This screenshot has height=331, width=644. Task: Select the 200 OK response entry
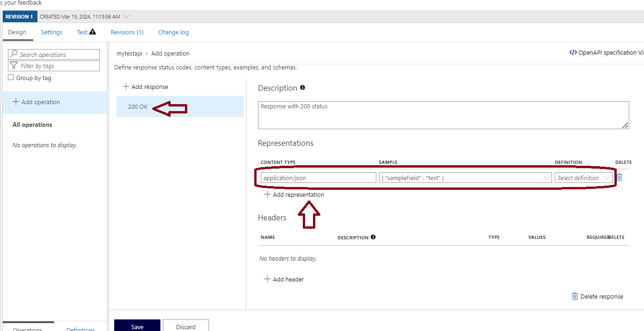tap(180, 106)
